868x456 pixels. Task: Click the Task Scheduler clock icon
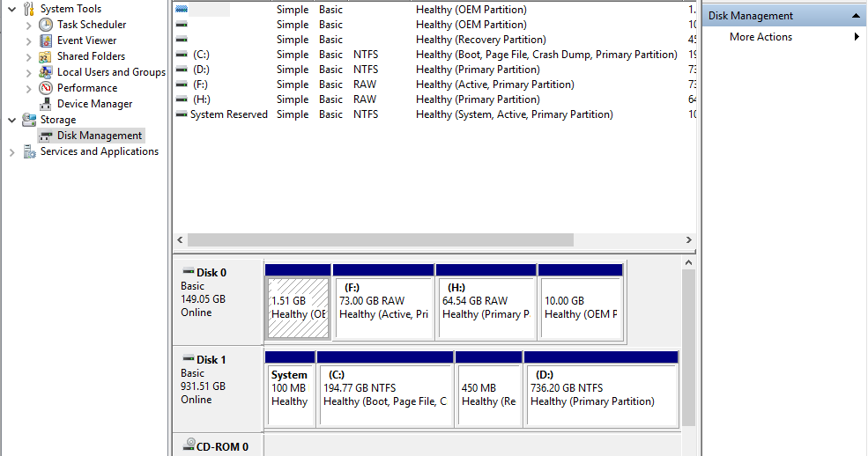click(46, 25)
